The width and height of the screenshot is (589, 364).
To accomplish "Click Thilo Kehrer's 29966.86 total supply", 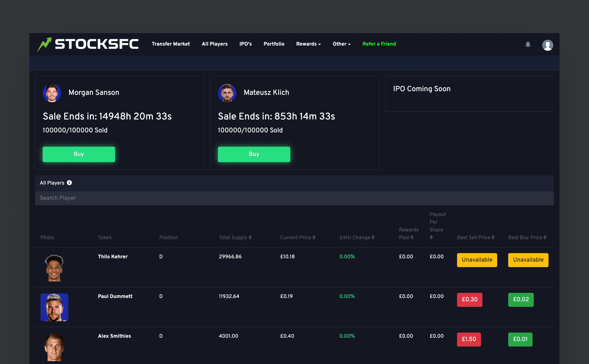I will pyautogui.click(x=230, y=257).
